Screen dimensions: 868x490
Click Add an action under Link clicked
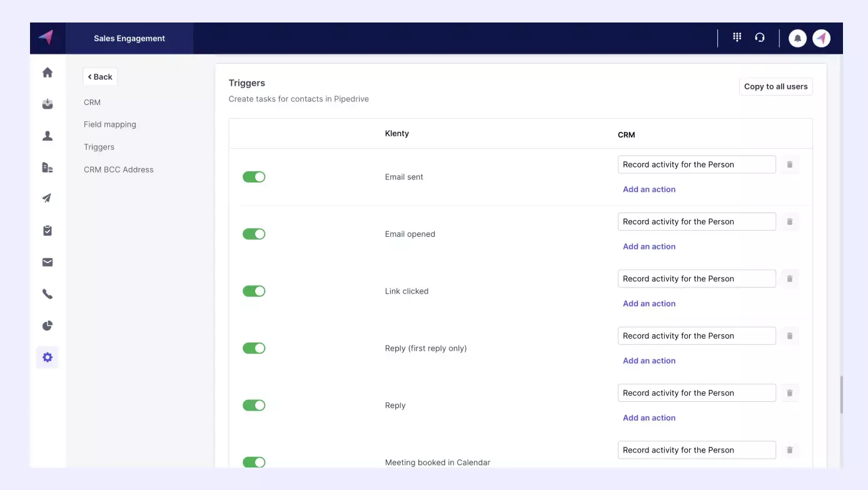[x=649, y=304]
